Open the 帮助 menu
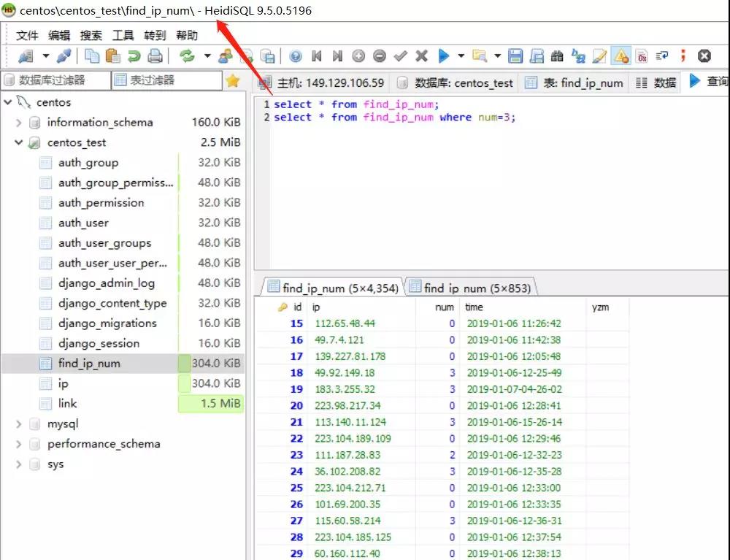730x560 pixels. pos(187,35)
